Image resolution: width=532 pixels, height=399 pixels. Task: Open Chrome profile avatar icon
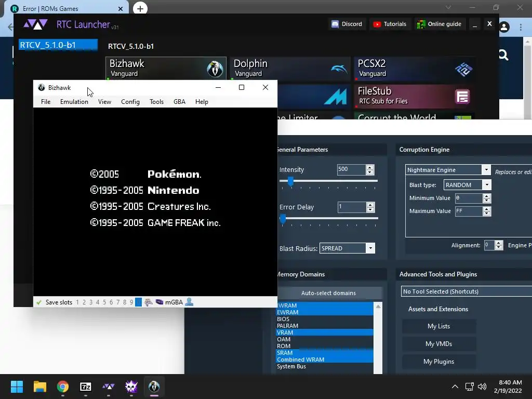click(x=504, y=27)
